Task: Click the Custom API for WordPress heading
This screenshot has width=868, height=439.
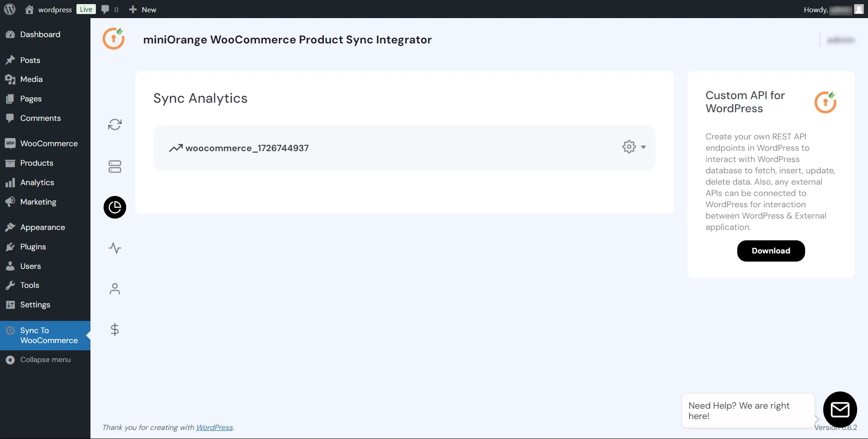Action: (x=745, y=102)
